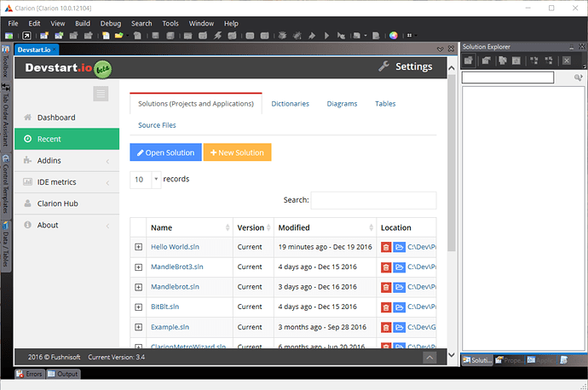Select the Recent sidebar item
Image resolution: width=588 pixels, height=390 pixels.
[66, 139]
